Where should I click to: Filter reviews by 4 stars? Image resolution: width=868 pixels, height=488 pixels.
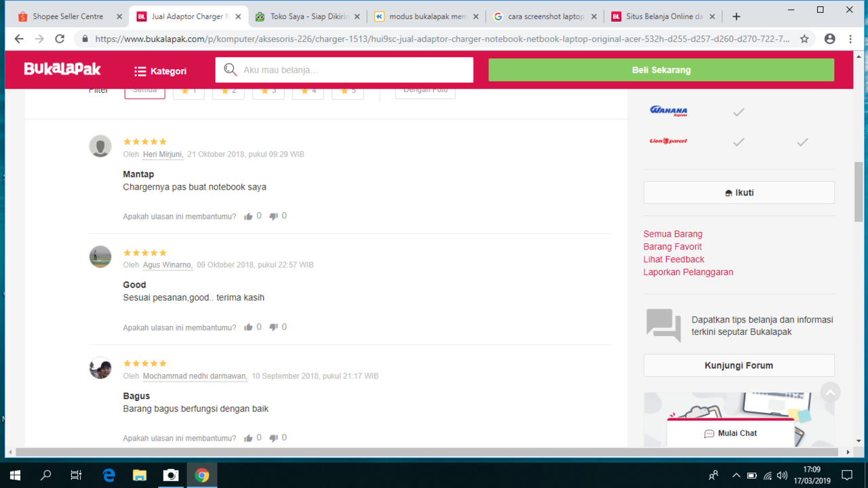click(x=308, y=91)
